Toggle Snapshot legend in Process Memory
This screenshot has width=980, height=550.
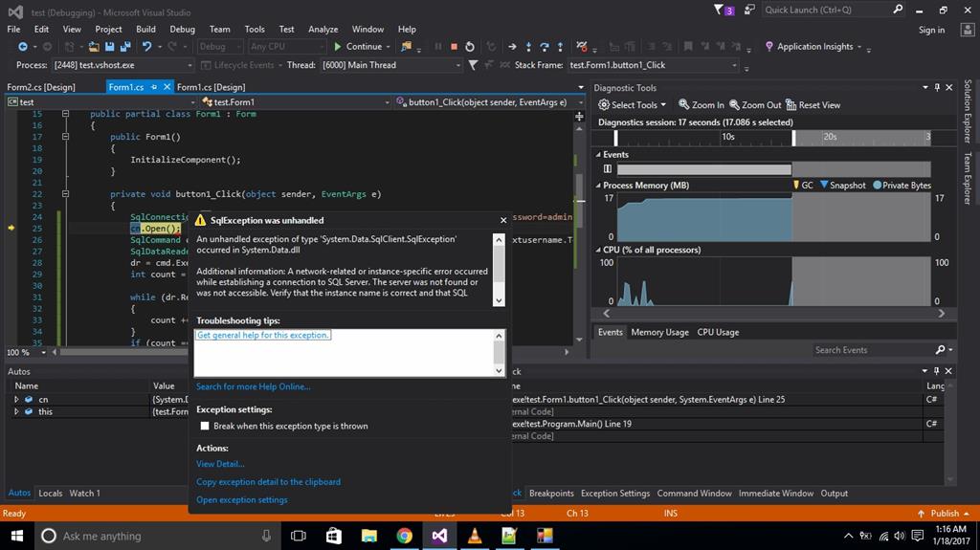click(842, 185)
